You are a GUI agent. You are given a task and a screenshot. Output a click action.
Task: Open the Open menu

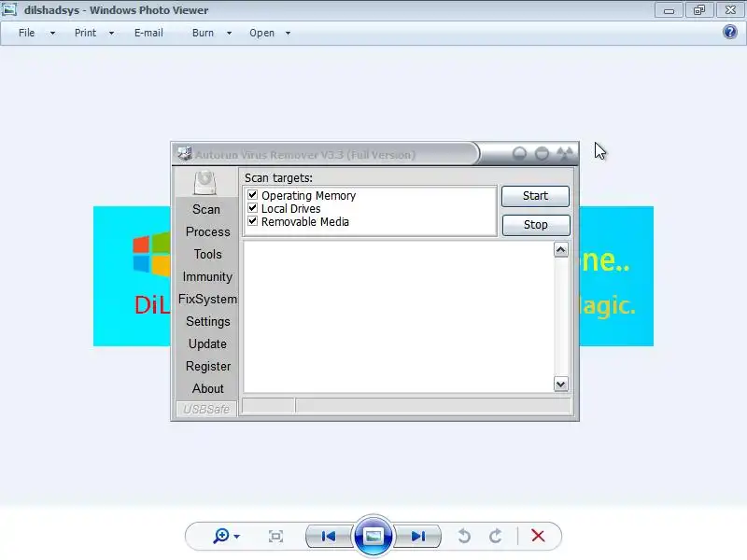pos(262,33)
